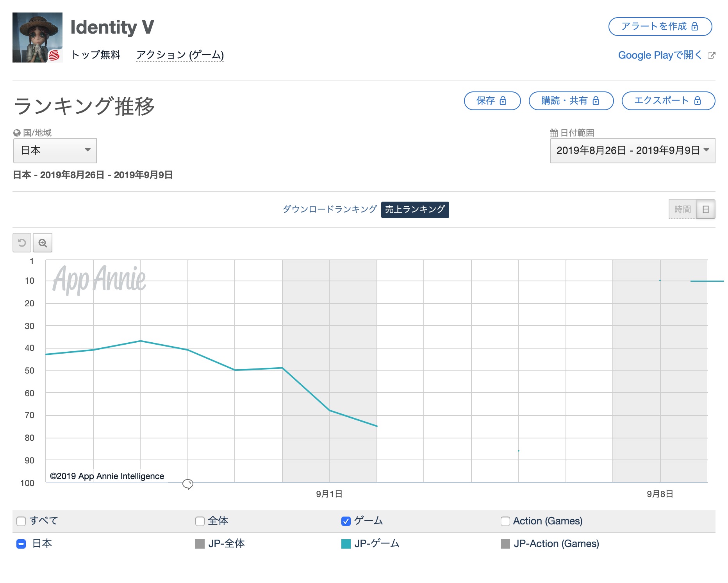Click the date range dropdown arrow
This screenshot has width=728, height=583.
[x=707, y=150]
